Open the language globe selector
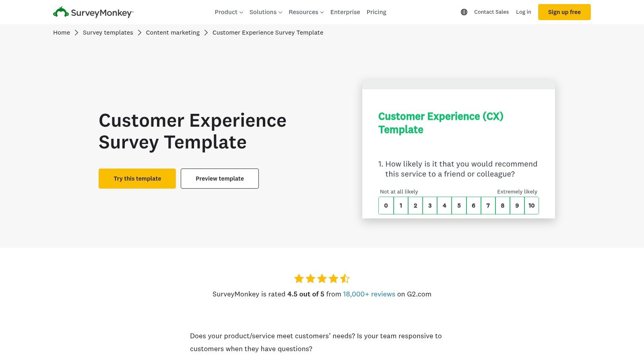The height and width of the screenshot is (362, 644). tap(464, 12)
